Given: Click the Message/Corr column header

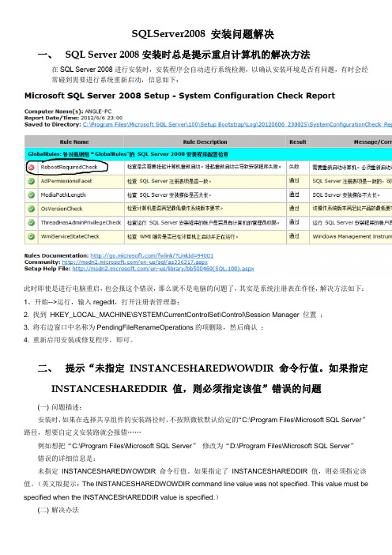Looking at the screenshot, I should pyautogui.click(x=372, y=142).
